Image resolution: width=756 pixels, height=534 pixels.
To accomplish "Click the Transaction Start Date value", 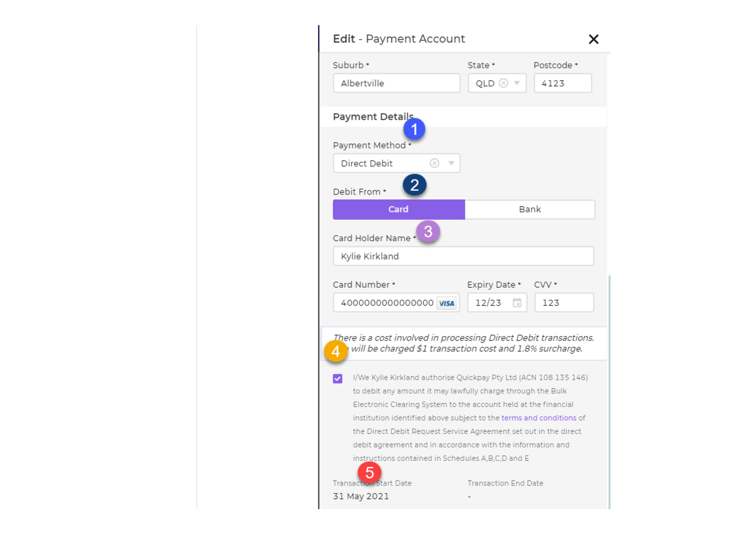I will [x=360, y=496].
